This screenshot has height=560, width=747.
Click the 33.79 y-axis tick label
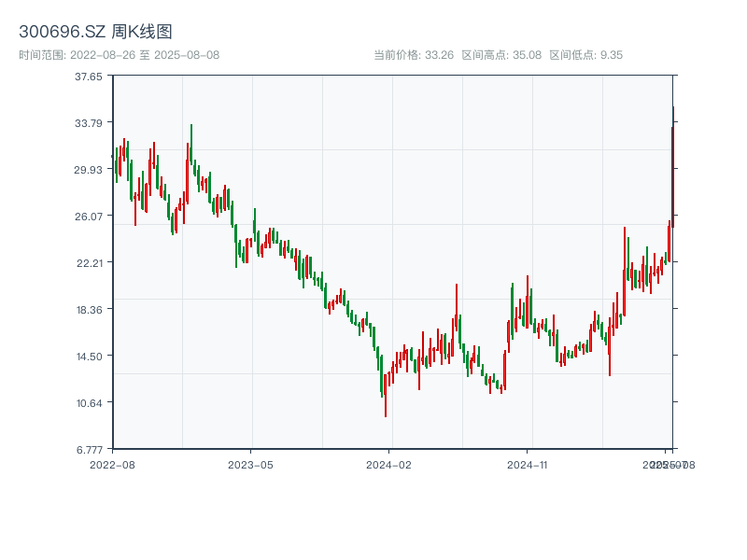89,123
